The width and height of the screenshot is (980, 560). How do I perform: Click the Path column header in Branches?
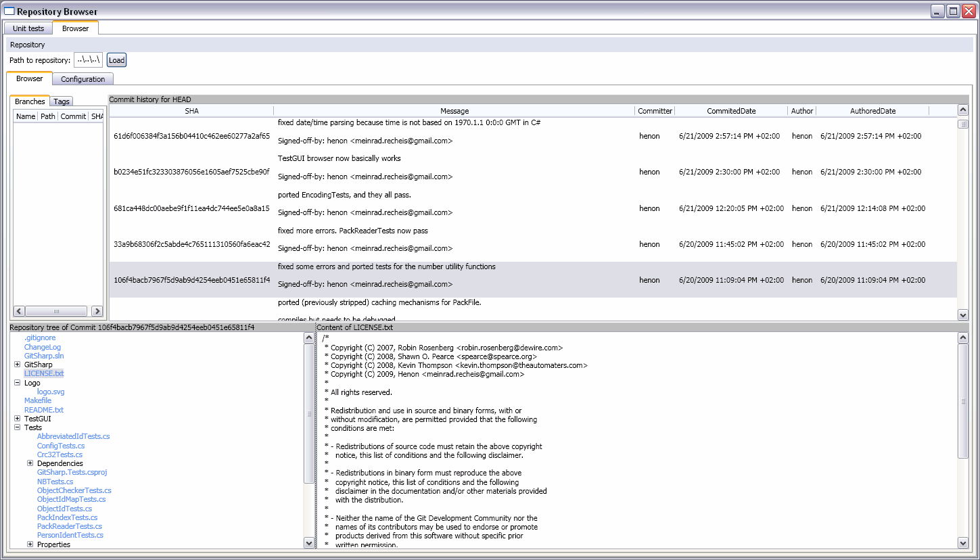click(48, 116)
